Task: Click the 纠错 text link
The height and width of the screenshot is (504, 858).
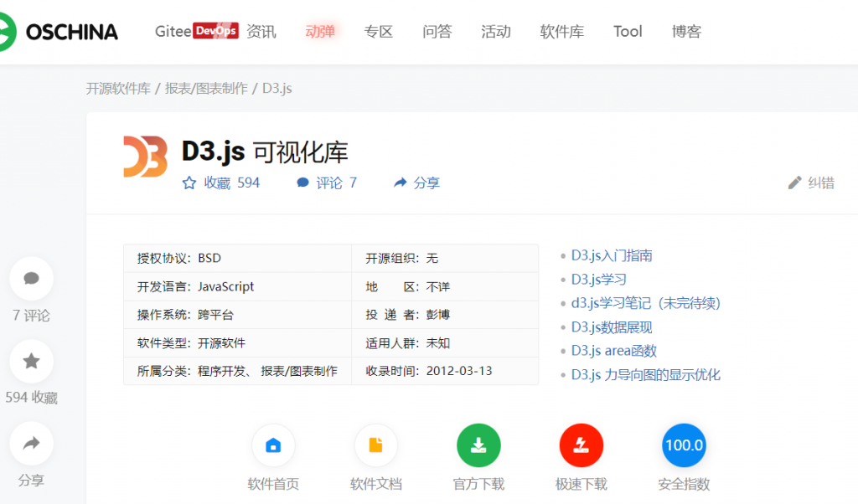Action: pyautogui.click(x=821, y=183)
